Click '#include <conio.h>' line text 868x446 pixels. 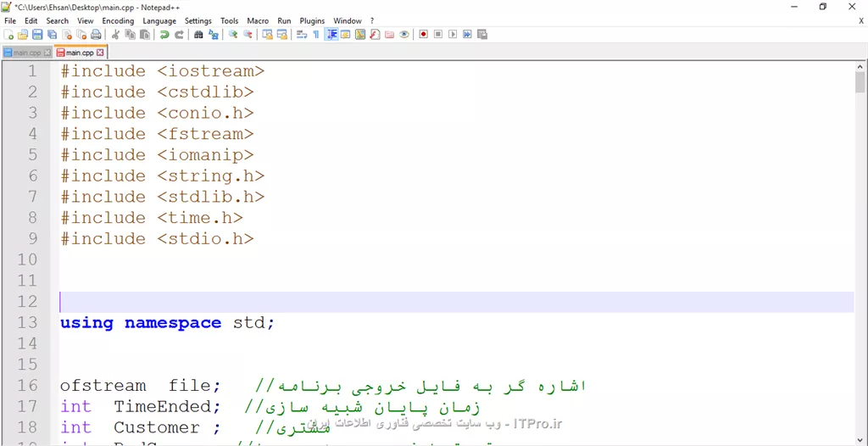(157, 113)
